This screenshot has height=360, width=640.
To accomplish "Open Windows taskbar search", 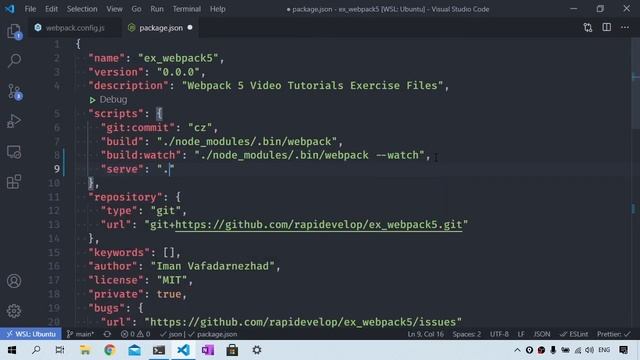I will (x=36, y=350).
